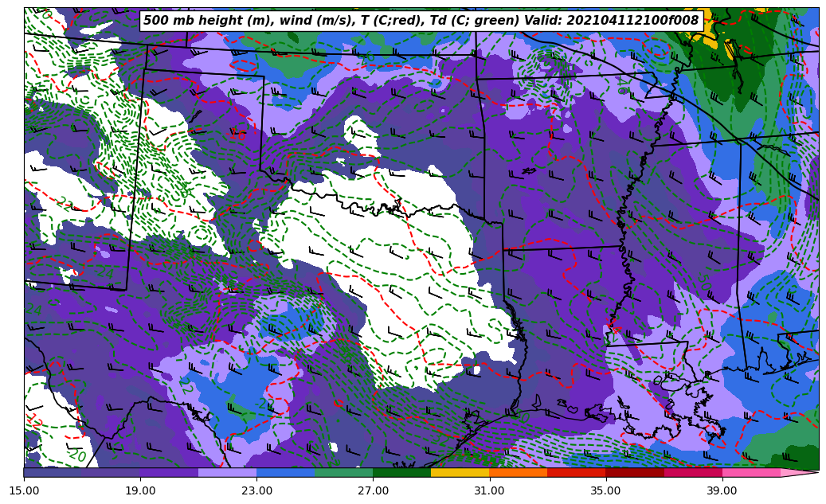Select the light lavender colorbar segment
This screenshot has width=826, height=504.
point(228,472)
